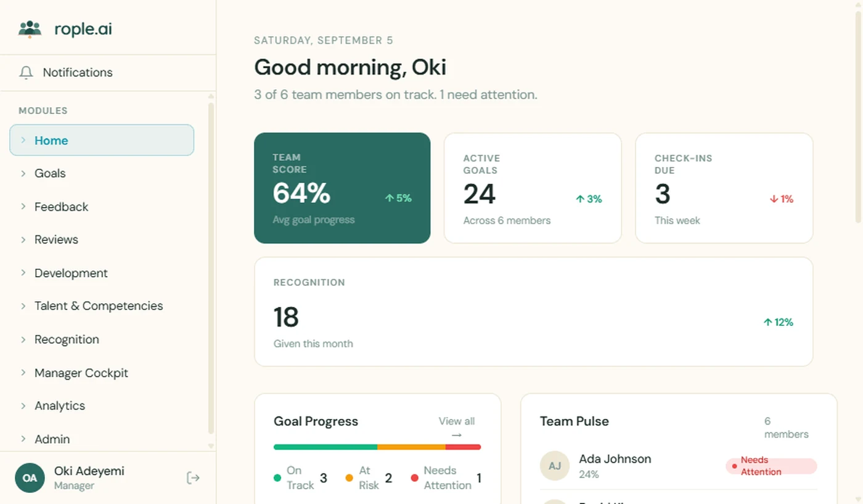Select Development in the sidebar
863x504 pixels.
click(x=102, y=273)
